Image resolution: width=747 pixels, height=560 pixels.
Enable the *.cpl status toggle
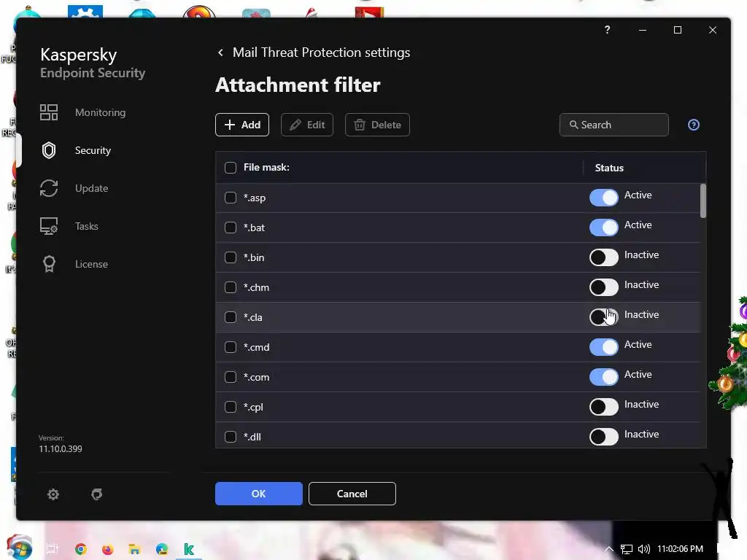pyautogui.click(x=603, y=407)
